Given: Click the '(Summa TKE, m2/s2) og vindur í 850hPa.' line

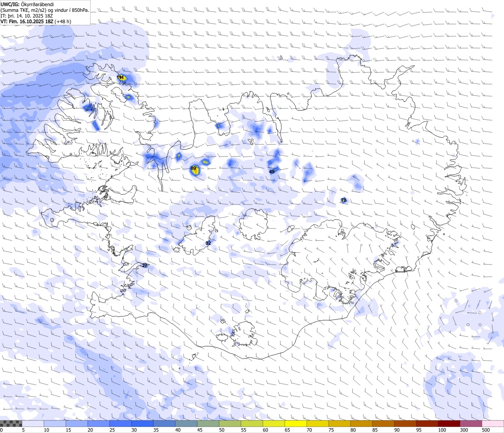Looking at the screenshot, I should 45,10.
